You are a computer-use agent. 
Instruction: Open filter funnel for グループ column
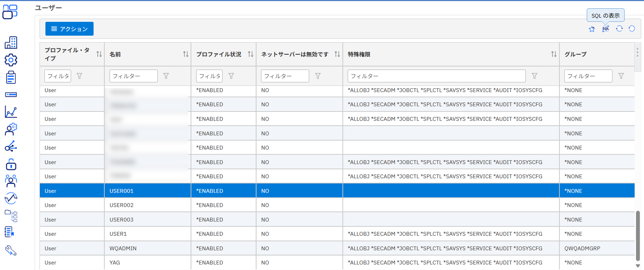point(621,76)
